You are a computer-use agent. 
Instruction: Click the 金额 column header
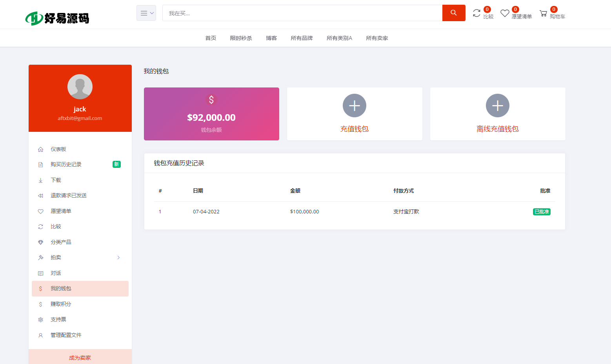[295, 191]
